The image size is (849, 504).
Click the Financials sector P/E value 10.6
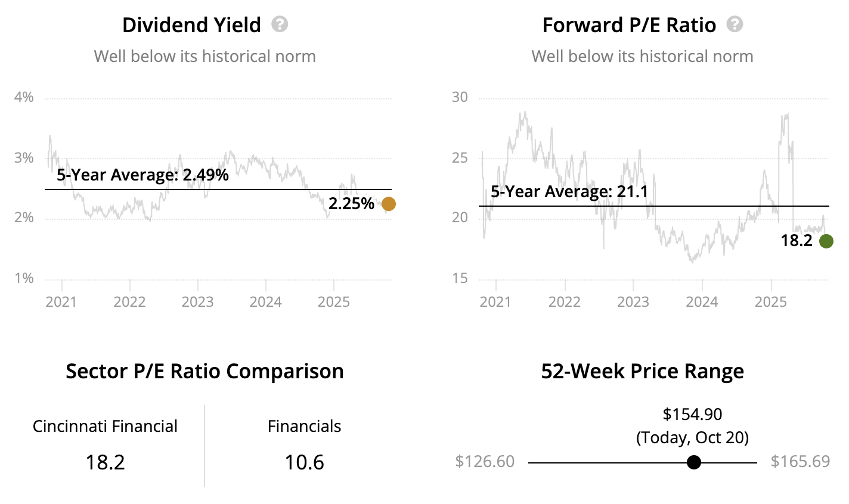click(x=304, y=462)
